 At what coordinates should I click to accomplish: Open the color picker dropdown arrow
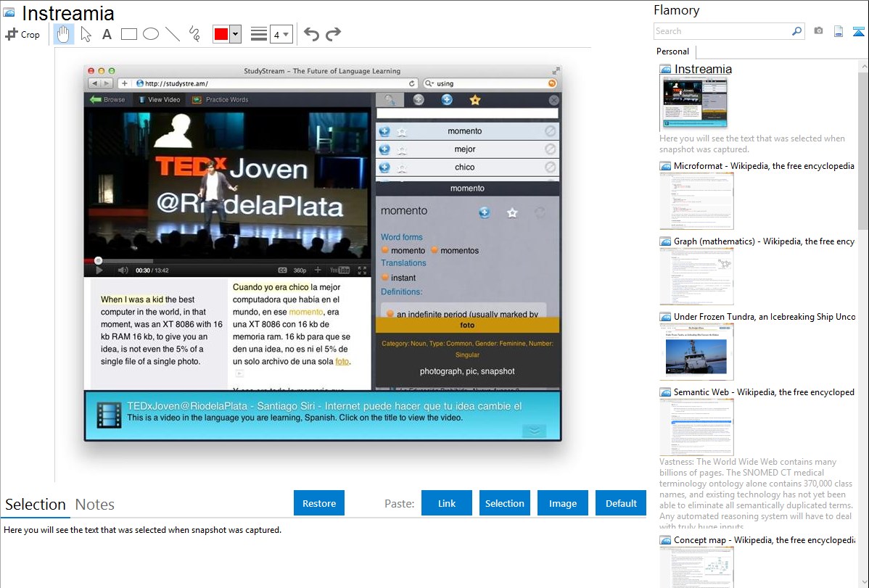[x=235, y=34]
